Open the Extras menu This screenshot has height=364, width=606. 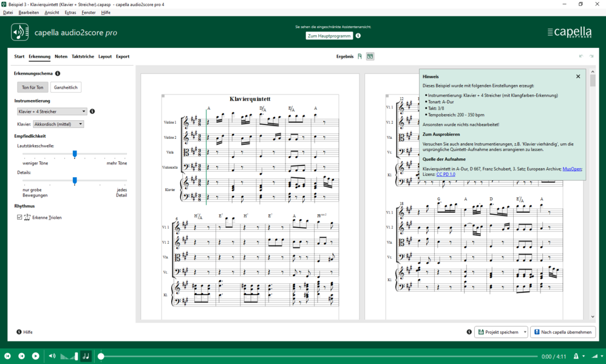(70, 12)
